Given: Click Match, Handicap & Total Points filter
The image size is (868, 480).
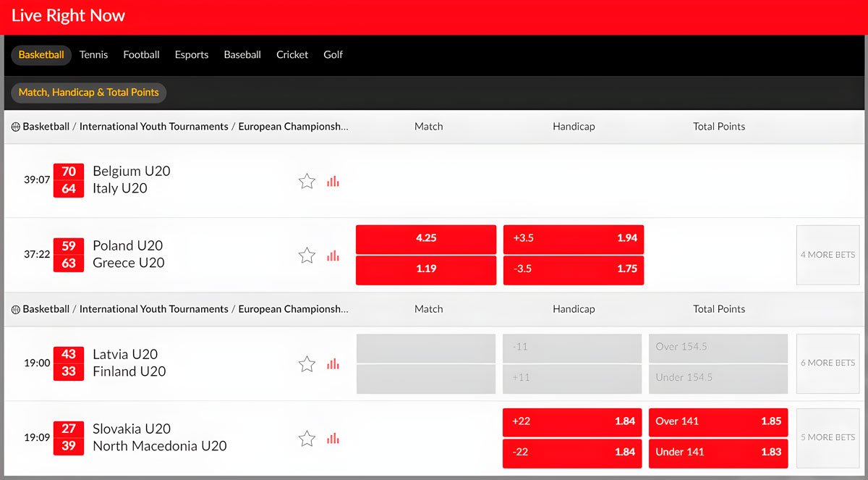Looking at the screenshot, I should pyautogui.click(x=88, y=93).
